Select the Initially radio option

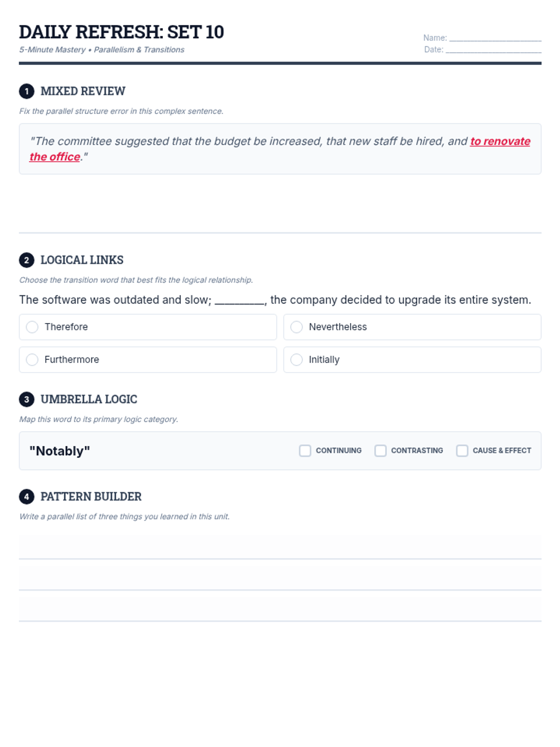(296, 359)
